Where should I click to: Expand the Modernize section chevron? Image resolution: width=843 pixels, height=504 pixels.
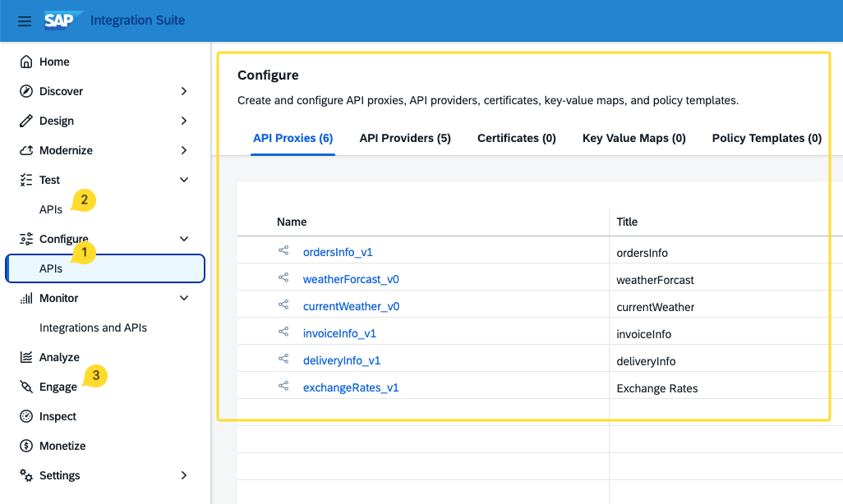(184, 150)
